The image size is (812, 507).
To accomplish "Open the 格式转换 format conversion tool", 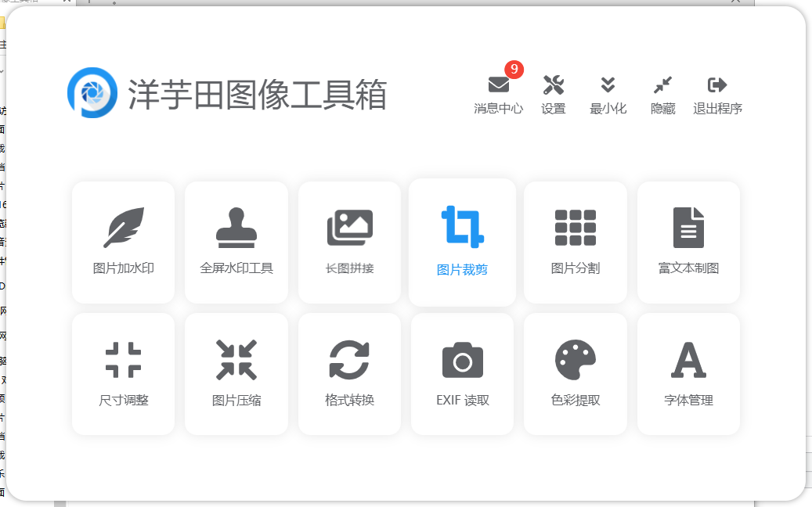I will click(349, 373).
